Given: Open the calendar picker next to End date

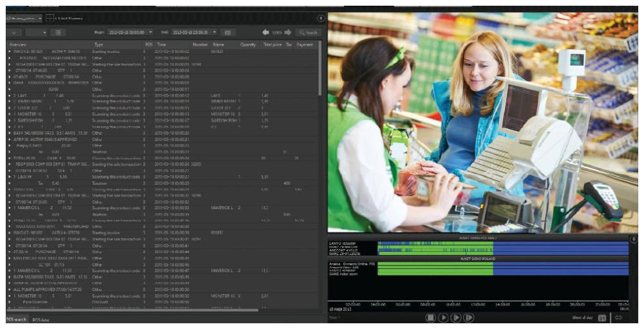Looking at the screenshot, I should (227, 32).
